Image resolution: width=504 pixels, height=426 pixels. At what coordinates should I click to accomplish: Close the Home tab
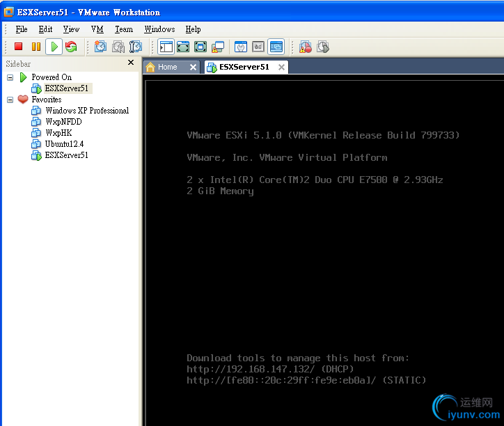tap(193, 68)
